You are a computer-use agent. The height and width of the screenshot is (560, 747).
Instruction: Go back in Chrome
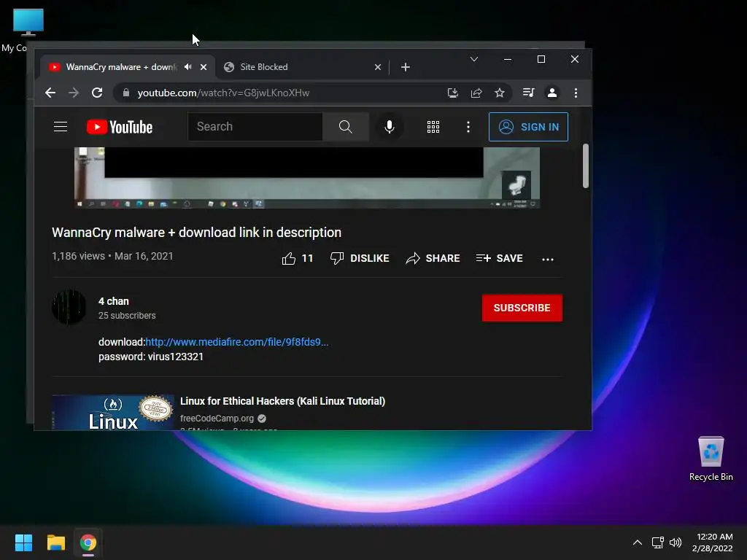point(50,93)
